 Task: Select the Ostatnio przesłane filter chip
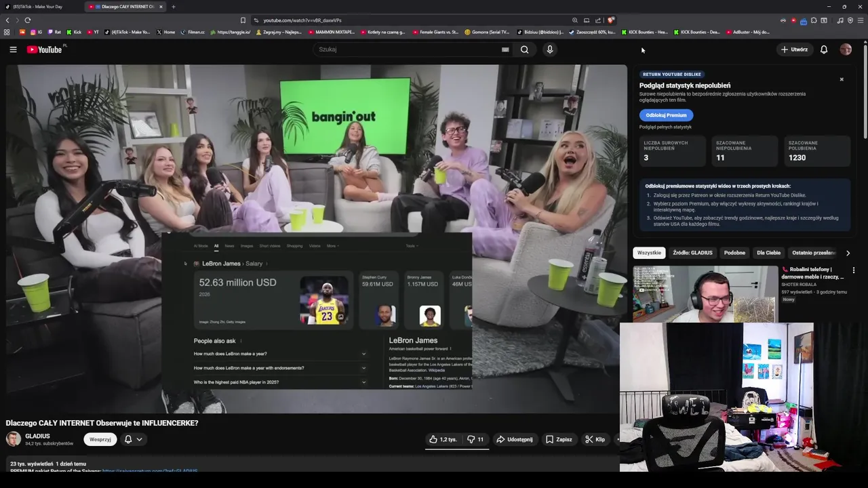coord(814,253)
